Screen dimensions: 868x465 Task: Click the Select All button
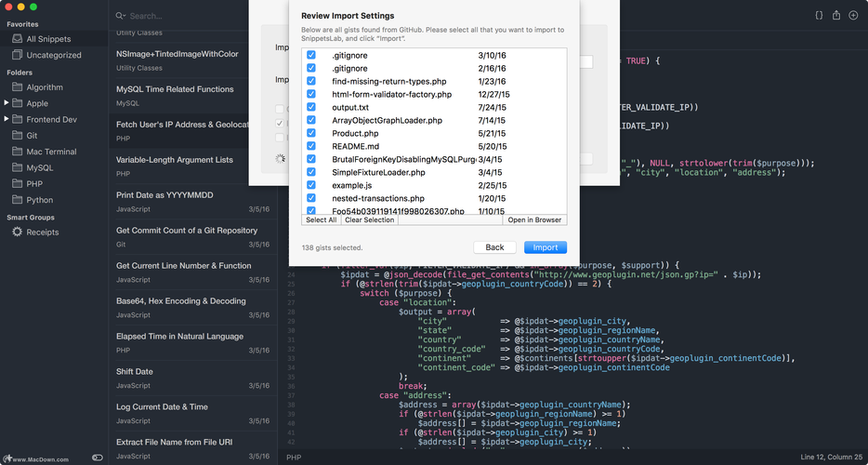tap(321, 220)
